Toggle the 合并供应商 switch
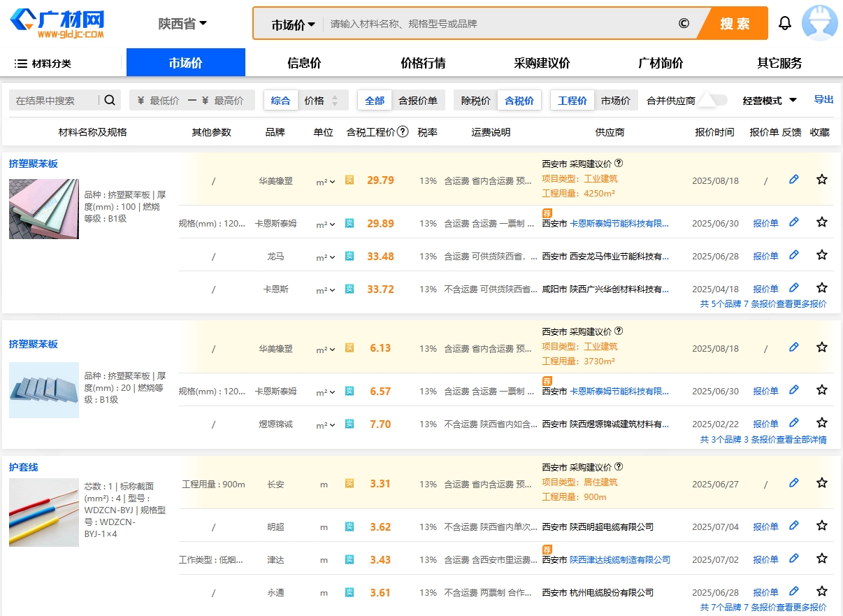843x616 pixels. (714, 101)
